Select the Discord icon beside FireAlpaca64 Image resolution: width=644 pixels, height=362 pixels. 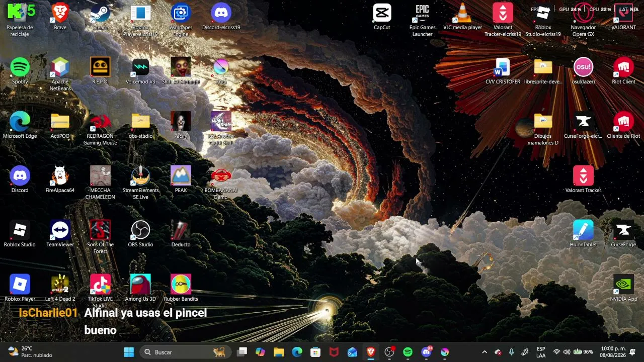tap(20, 179)
